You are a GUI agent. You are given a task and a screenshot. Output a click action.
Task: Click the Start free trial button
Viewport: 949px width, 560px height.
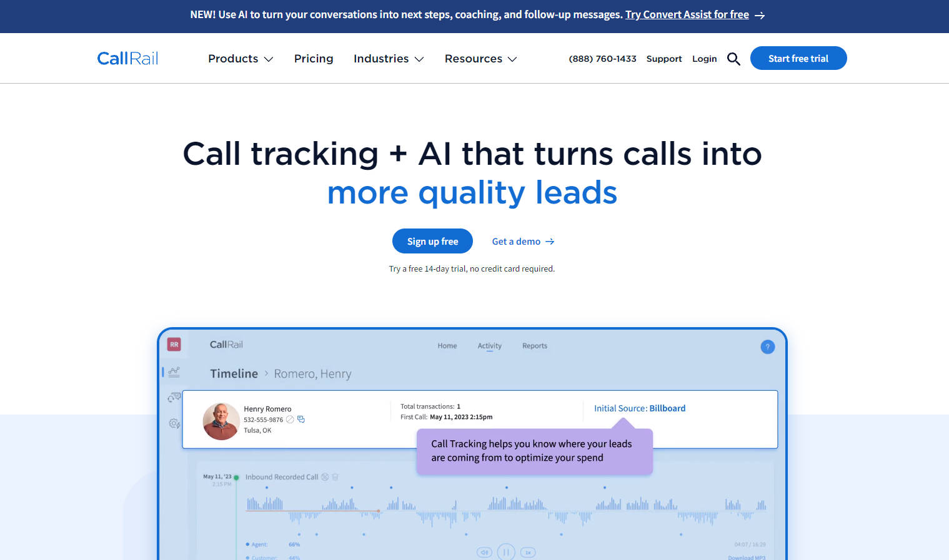tap(798, 59)
